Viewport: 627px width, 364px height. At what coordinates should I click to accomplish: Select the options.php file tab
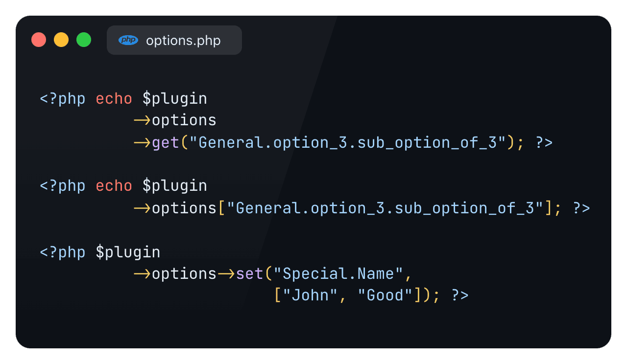click(x=174, y=40)
